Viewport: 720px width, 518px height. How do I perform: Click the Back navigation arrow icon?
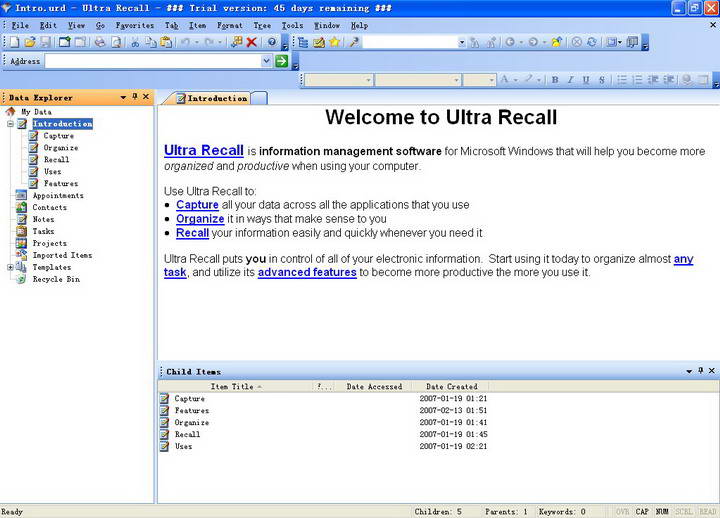tap(510, 42)
